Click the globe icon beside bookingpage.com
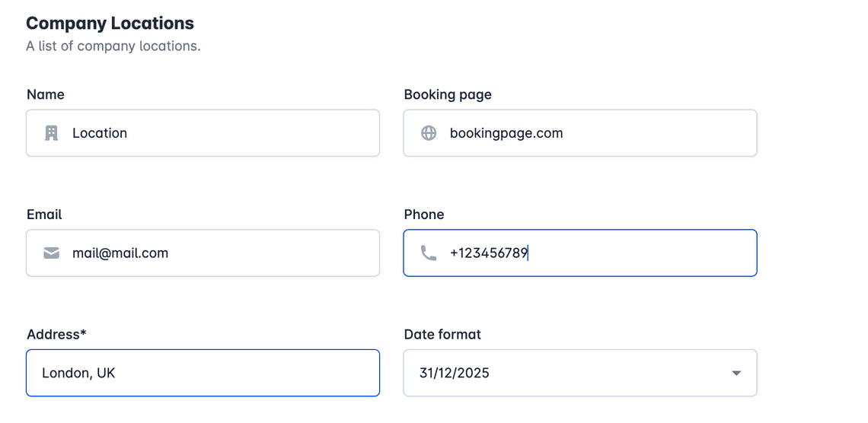868x423 pixels. tap(429, 133)
